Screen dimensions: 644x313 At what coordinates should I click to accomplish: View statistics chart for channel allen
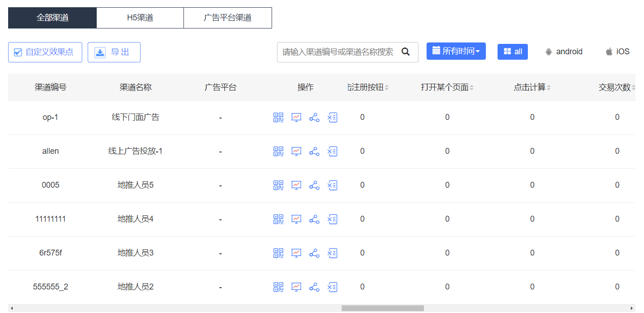tap(296, 152)
